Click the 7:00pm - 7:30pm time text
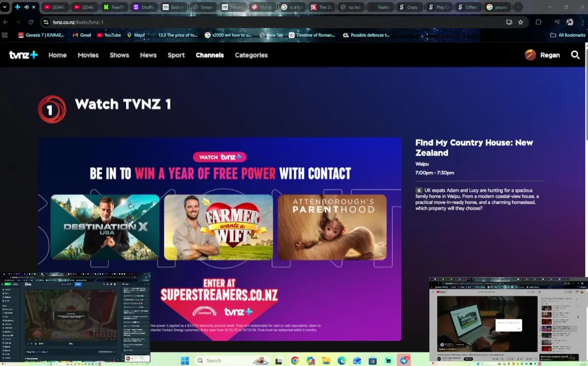This screenshot has height=366, width=588. 435,173
